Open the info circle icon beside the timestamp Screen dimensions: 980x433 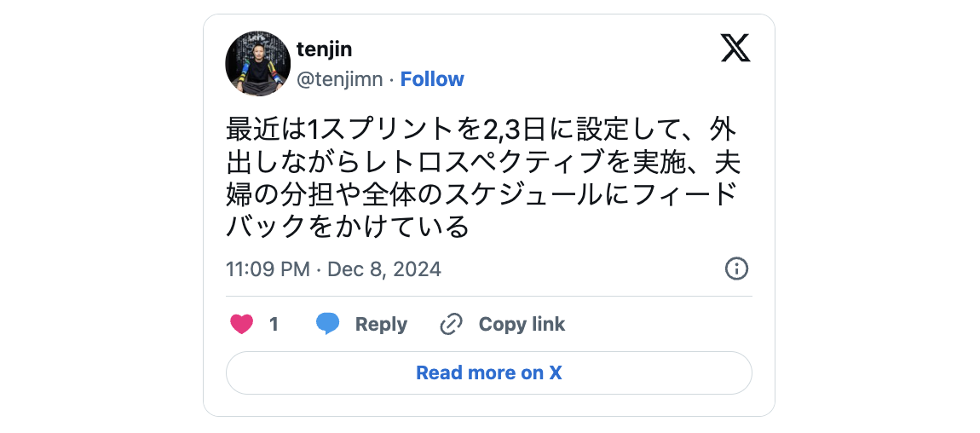[x=736, y=269]
